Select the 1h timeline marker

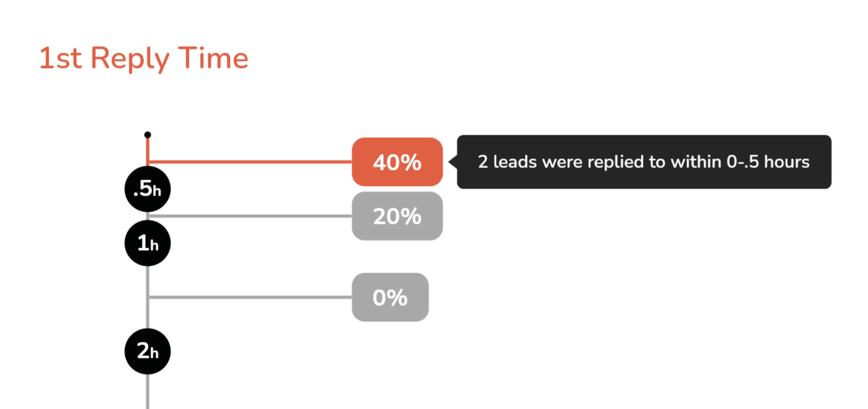pos(147,243)
